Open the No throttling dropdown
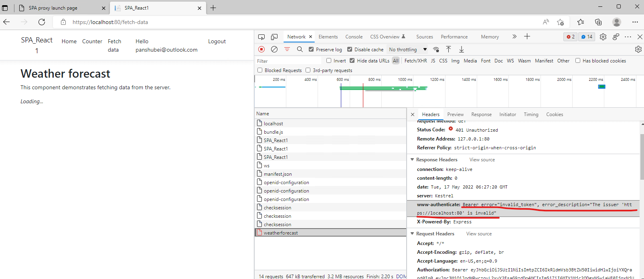This screenshot has width=644, height=279. coord(408,50)
